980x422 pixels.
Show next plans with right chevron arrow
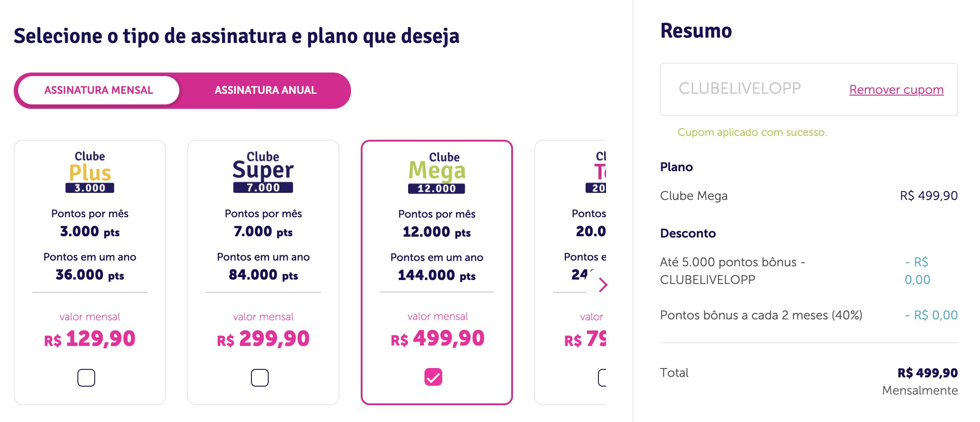pos(602,284)
